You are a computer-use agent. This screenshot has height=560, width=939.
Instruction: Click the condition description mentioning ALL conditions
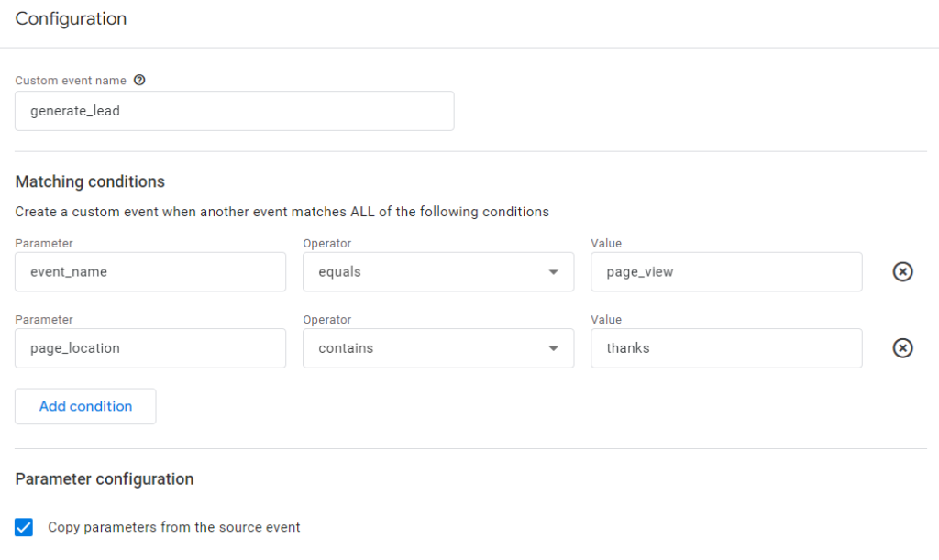tap(282, 212)
